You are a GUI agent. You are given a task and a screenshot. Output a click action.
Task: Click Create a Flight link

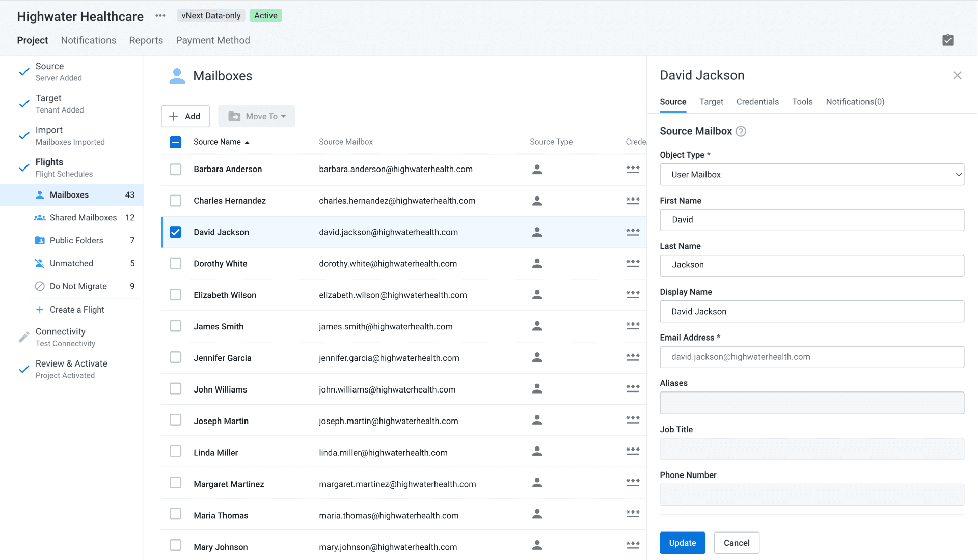pos(77,310)
